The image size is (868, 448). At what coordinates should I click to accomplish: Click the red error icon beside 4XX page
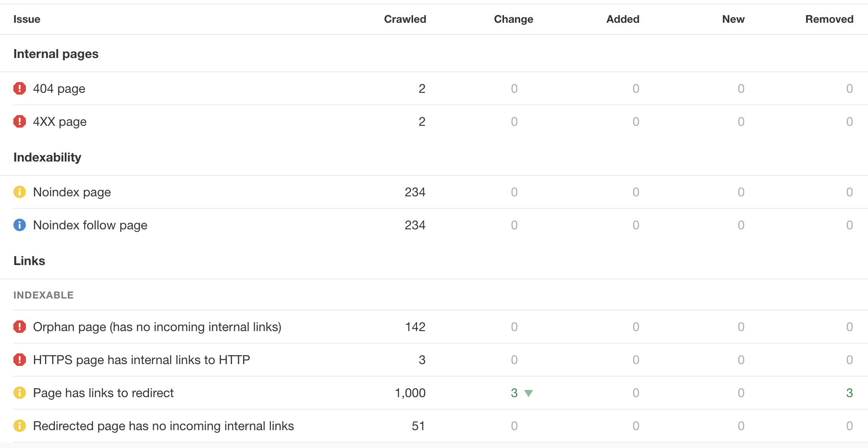(19, 121)
